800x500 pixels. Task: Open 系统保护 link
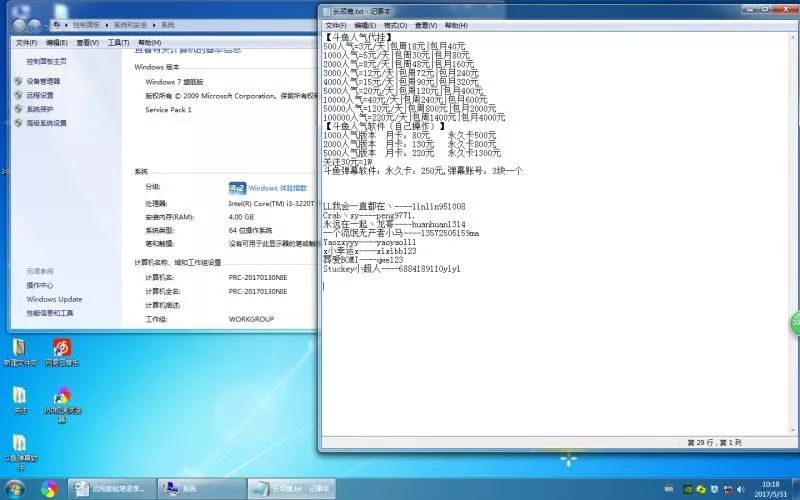[x=40, y=109]
